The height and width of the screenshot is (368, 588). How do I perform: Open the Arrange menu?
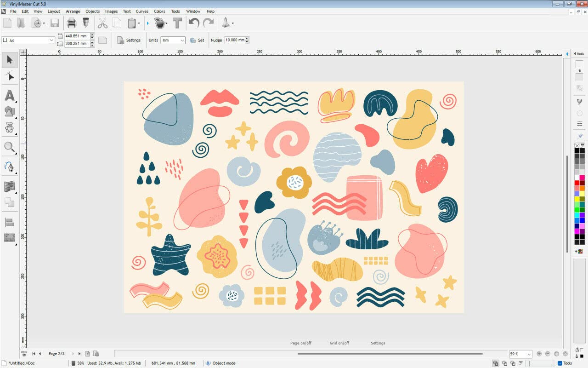73,11
